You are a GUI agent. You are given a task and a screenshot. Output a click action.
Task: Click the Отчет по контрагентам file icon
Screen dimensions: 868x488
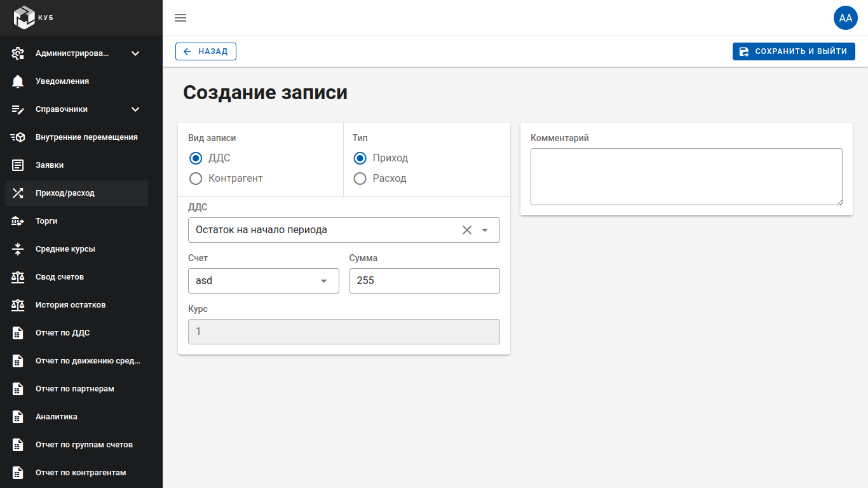(x=18, y=473)
